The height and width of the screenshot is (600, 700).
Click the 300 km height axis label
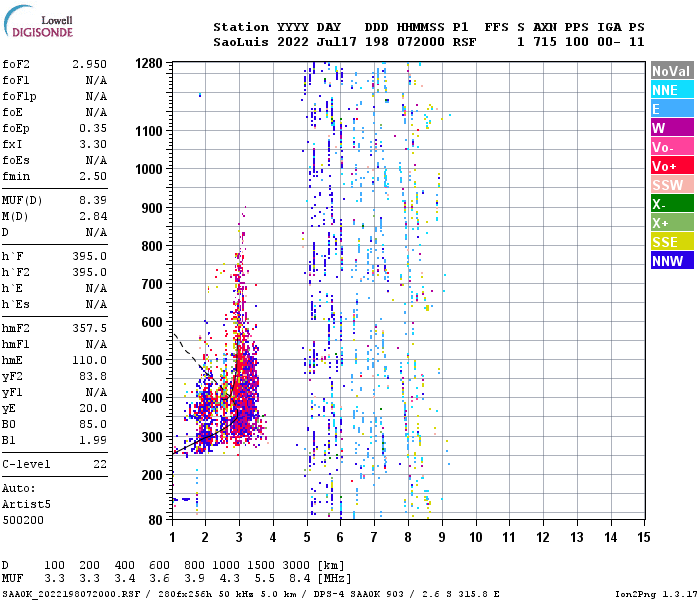[152, 437]
